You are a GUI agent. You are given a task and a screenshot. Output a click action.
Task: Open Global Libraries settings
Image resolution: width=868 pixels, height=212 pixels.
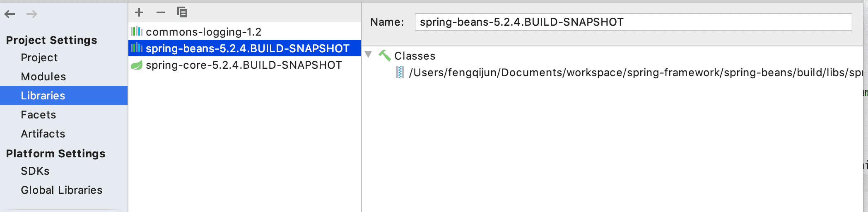pyautogui.click(x=62, y=190)
